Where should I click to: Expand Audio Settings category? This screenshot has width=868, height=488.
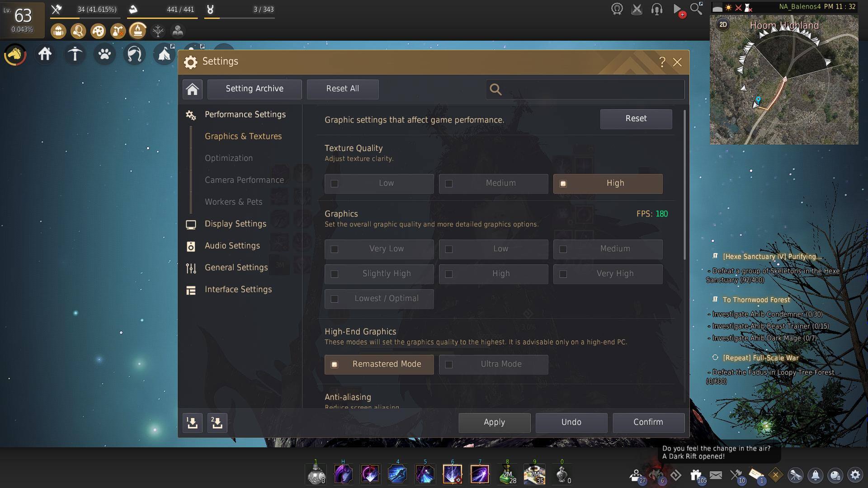tap(232, 246)
